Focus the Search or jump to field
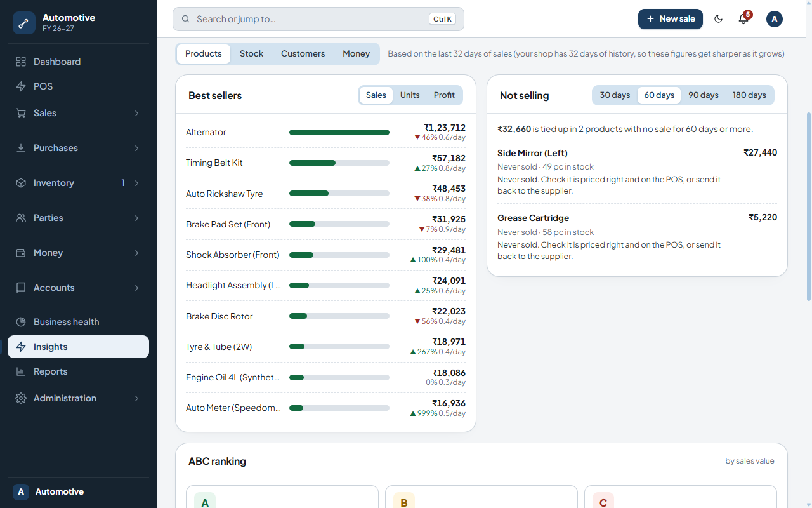This screenshot has height=508, width=812. point(318,19)
